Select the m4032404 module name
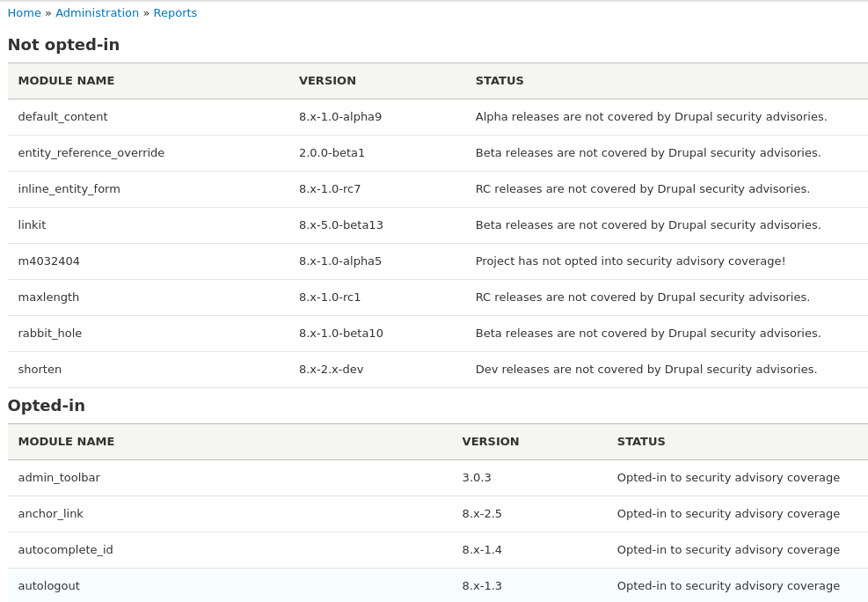868x602 pixels. pyautogui.click(x=48, y=261)
